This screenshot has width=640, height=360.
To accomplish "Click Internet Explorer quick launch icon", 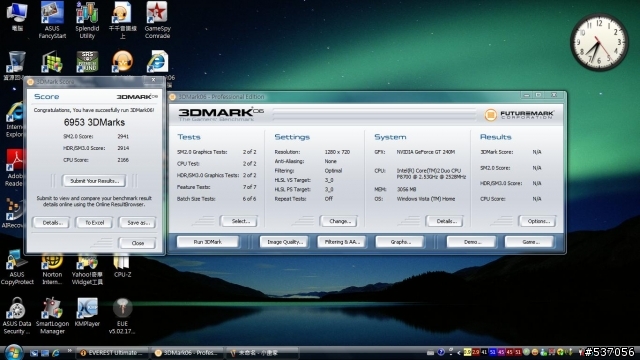I will pyautogui.click(x=56, y=353).
